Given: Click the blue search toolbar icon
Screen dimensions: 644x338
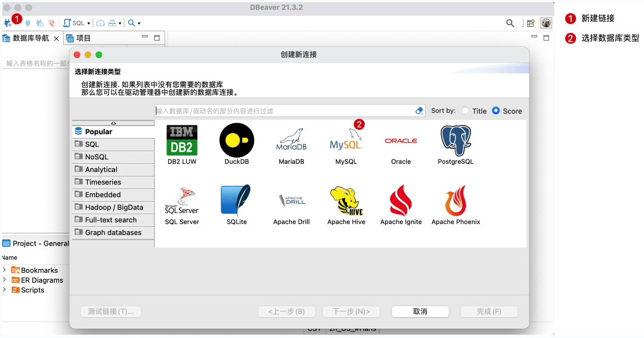Looking at the screenshot, I should [131, 23].
